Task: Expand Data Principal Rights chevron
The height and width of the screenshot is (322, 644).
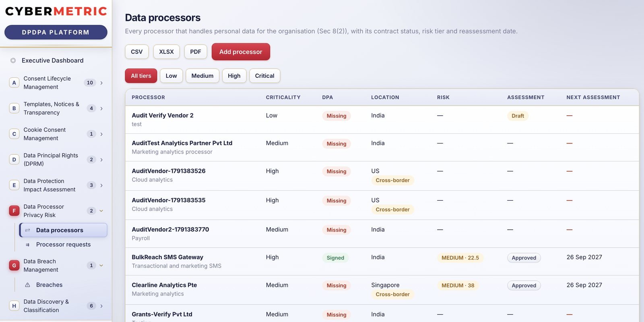Action: pyautogui.click(x=101, y=160)
